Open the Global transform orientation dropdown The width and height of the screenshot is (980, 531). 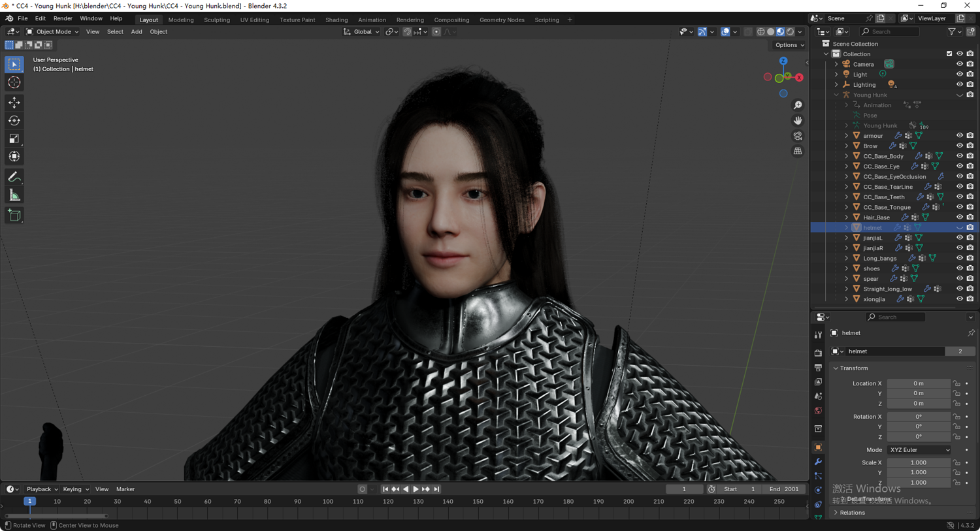pos(361,31)
